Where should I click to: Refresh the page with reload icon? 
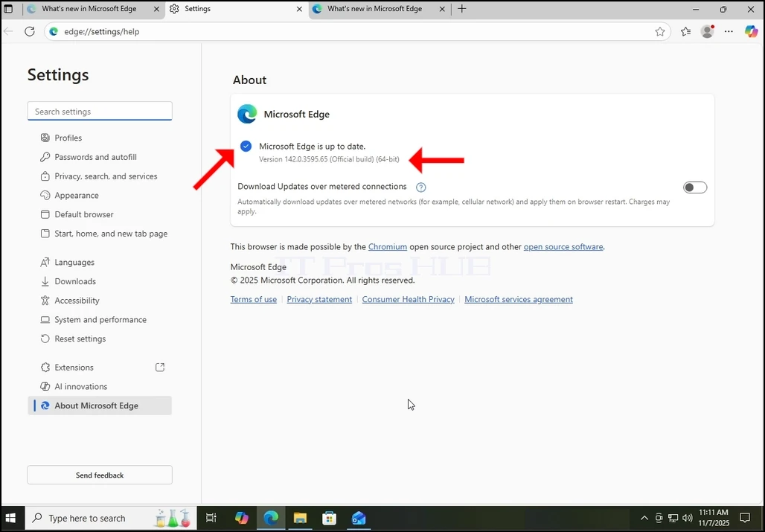30,32
